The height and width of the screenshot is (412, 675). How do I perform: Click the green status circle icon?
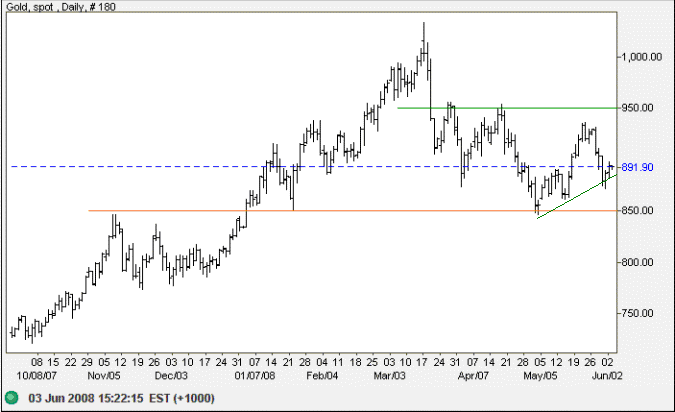click(x=11, y=398)
